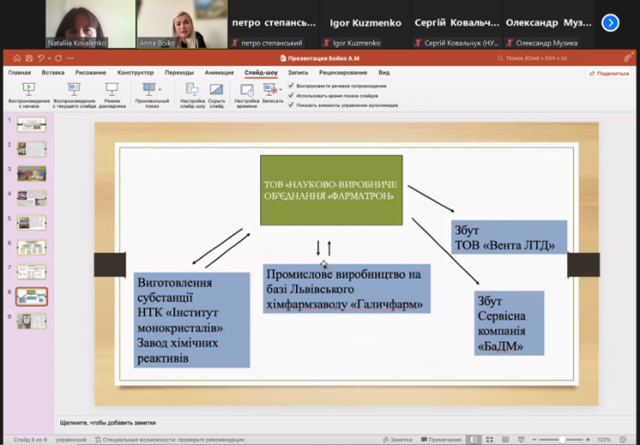Viewport: 640px width, 445px height.
Task: Select slide 8 thumbnail
Action: [x=32, y=297]
